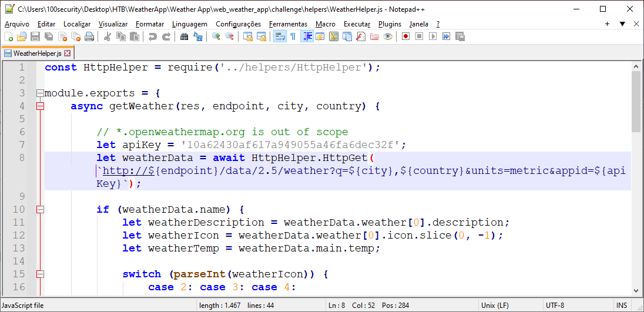Screen dimensions: 644x312
Task: Open the Macro menu
Action: point(326,24)
